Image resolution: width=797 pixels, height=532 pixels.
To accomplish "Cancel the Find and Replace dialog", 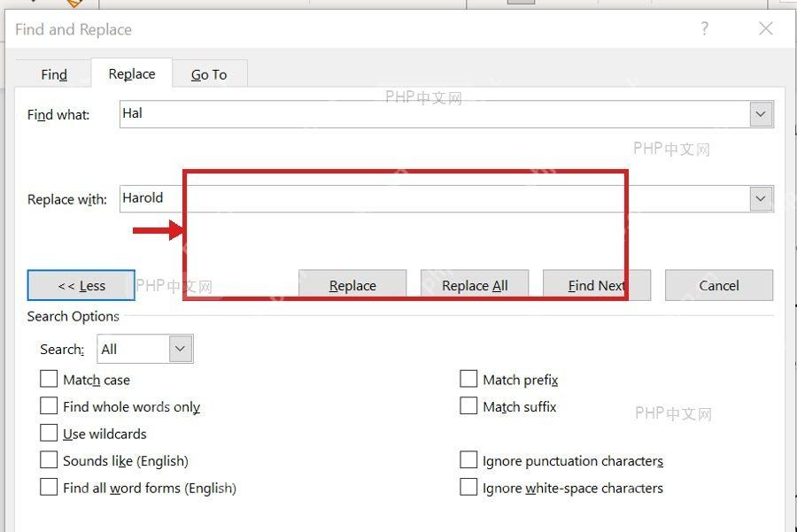I will pos(719,286).
